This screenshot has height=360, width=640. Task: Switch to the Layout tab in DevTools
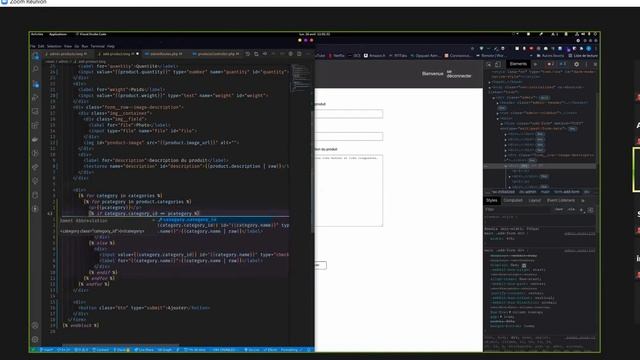point(534,200)
